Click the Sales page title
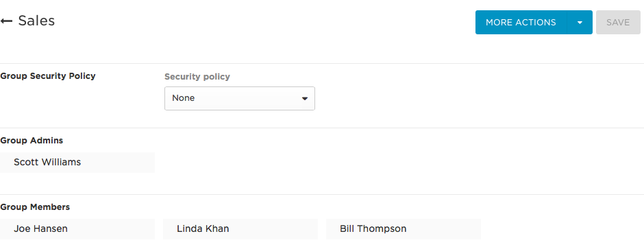The height and width of the screenshot is (247, 644). pyautogui.click(x=36, y=21)
